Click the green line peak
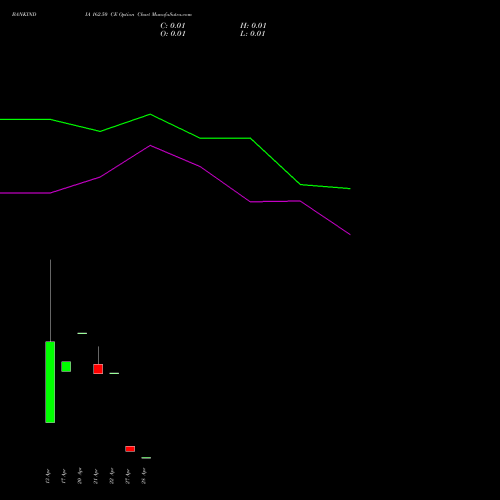Screen dimensions: 500x500 click(150, 114)
